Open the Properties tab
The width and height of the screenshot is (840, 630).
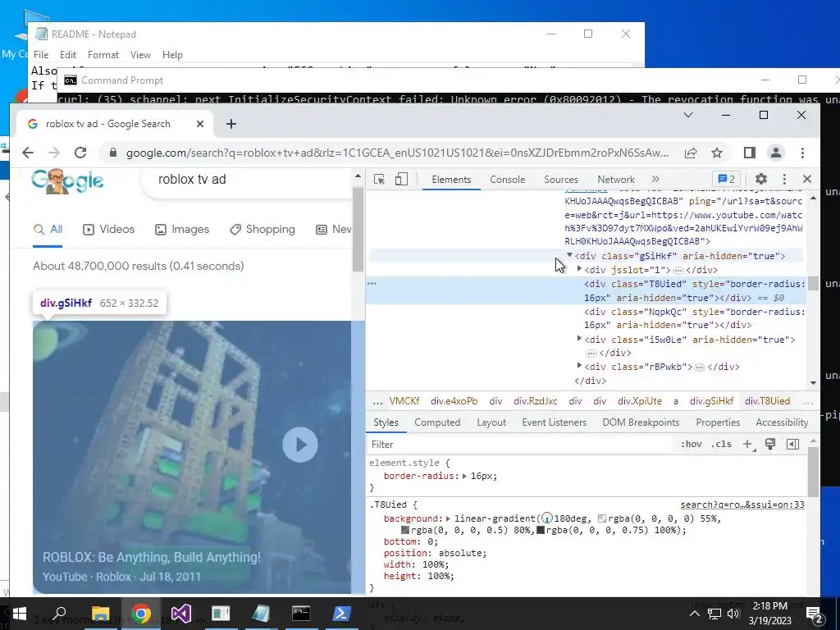click(718, 422)
